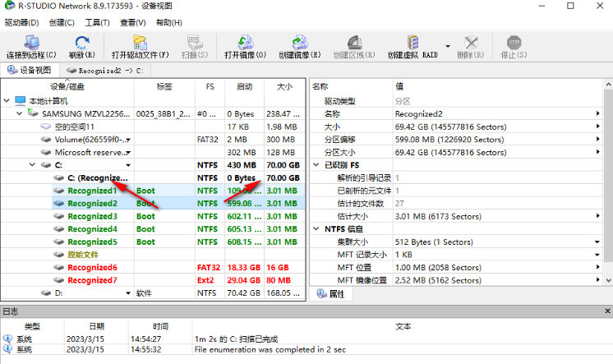Screen dimensions: 613x364
Task: Collapse the C: partition node
Action: (x=32, y=165)
